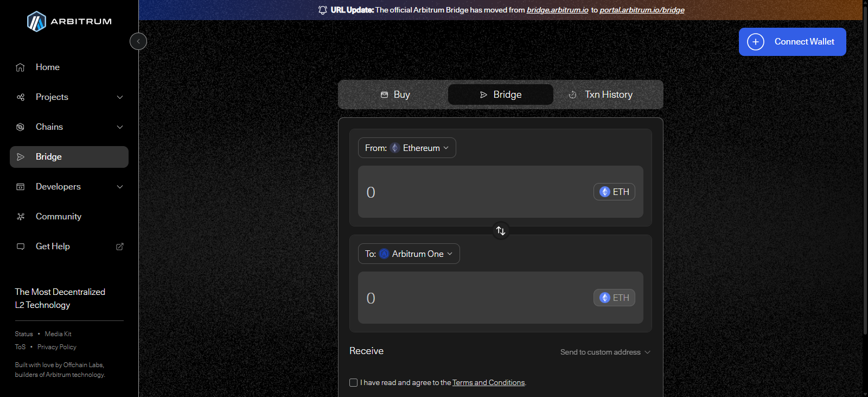Expand the Projects menu chevron

pos(120,97)
